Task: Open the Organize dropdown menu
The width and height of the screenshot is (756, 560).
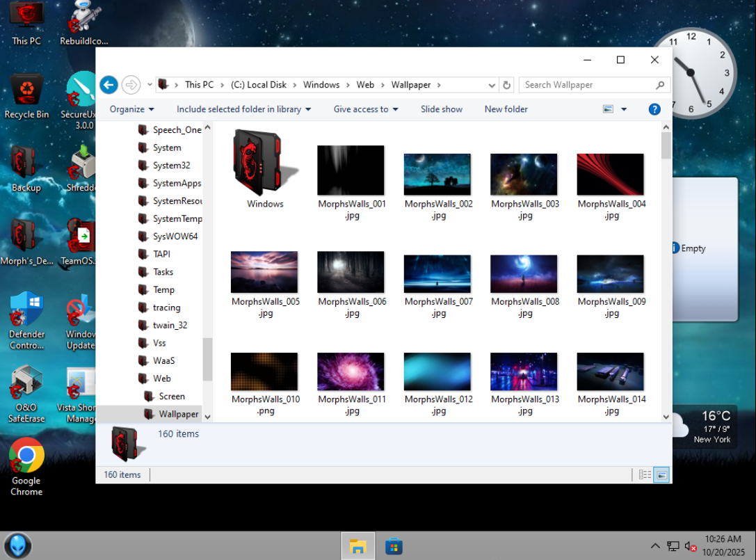Action: (131, 109)
